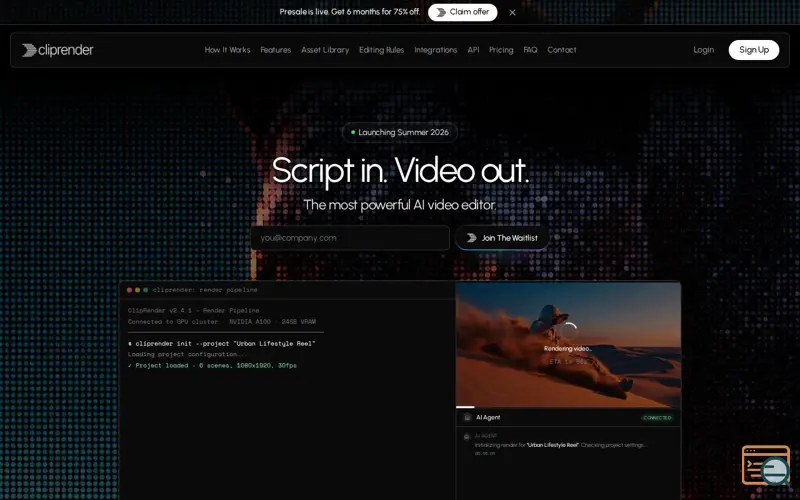Open the Integrations nav link
The width and height of the screenshot is (800, 500).
(x=435, y=50)
